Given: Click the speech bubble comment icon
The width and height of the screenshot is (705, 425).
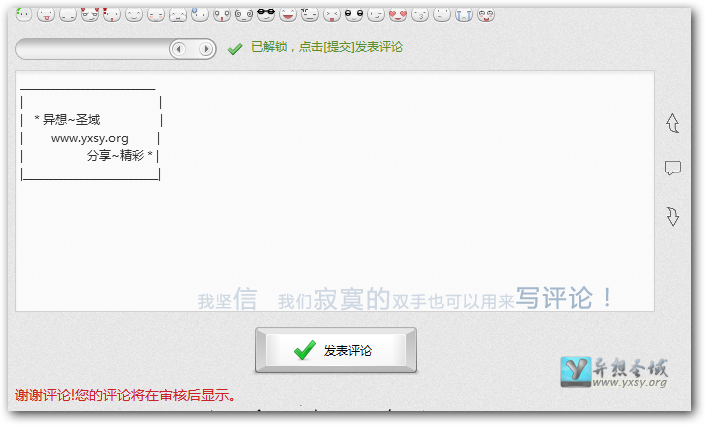Looking at the screenshot, I should 673,168.
